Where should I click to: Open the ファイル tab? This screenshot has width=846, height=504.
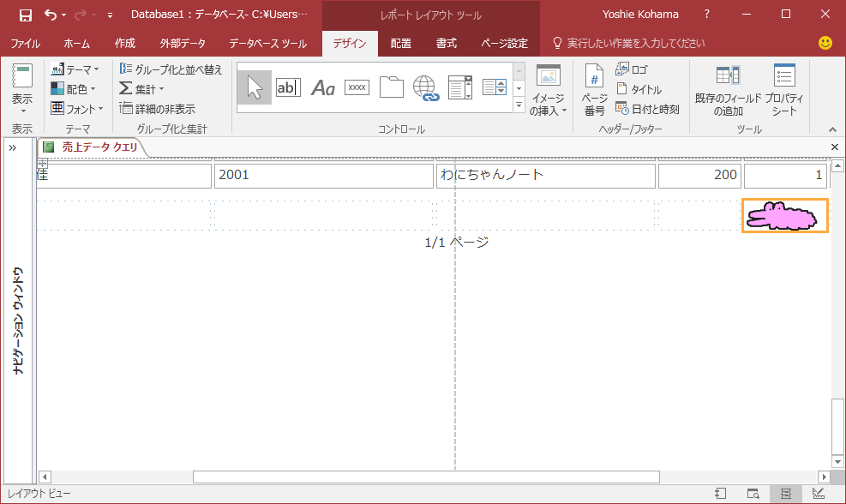26,43
